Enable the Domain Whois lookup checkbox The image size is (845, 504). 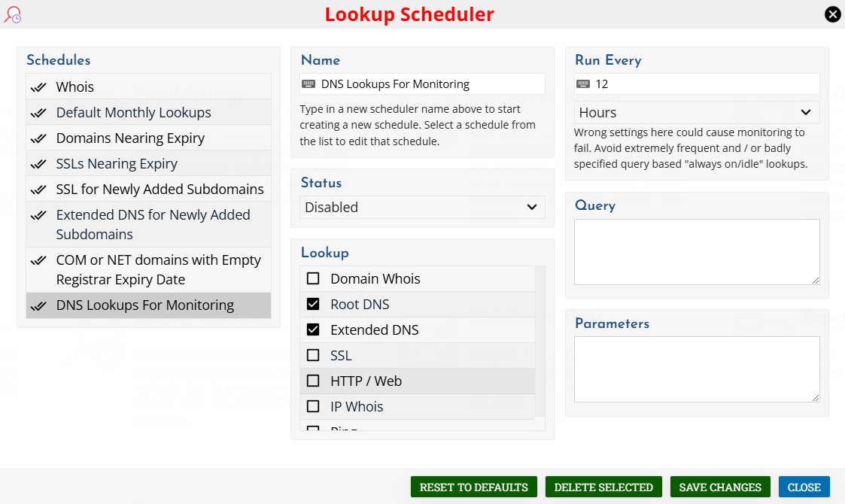[x=313, y=278]
